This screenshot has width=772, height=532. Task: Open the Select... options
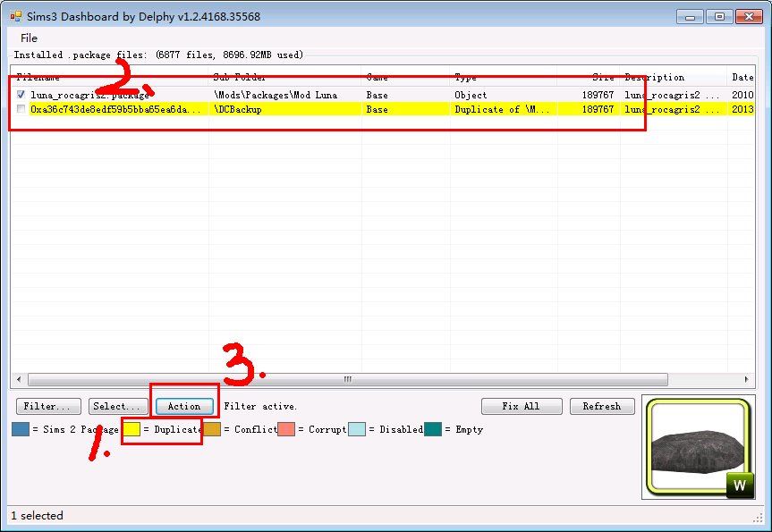(118, 406)
